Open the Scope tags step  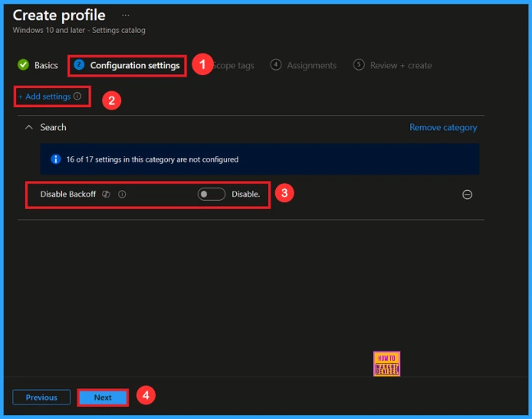pyautogui.click(x=233, y=65)
